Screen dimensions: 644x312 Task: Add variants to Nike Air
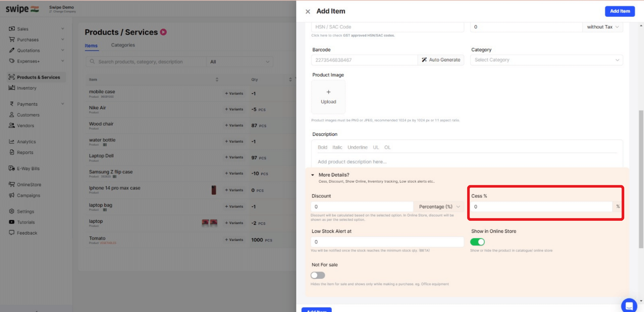tap(234, 109)
